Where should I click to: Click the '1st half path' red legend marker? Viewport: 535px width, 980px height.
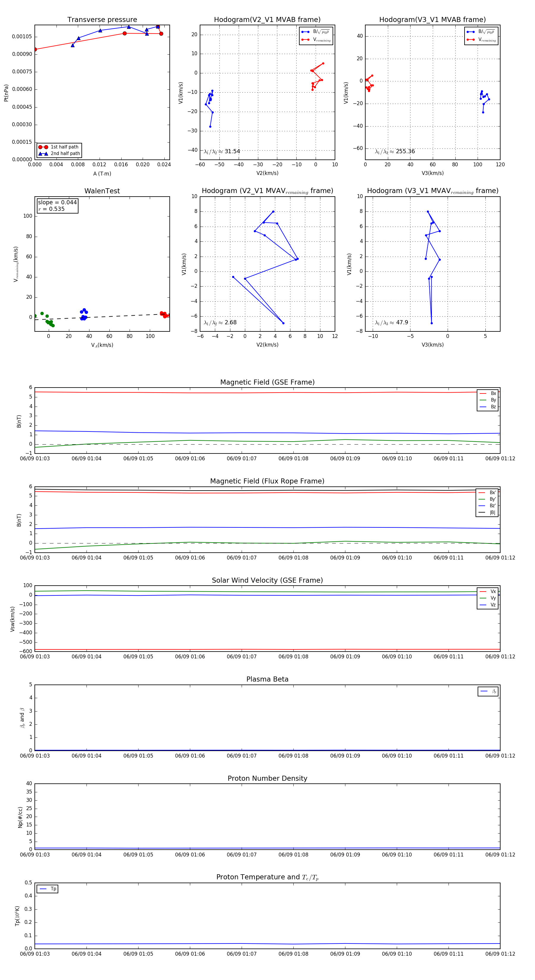[x=43, y=147]
